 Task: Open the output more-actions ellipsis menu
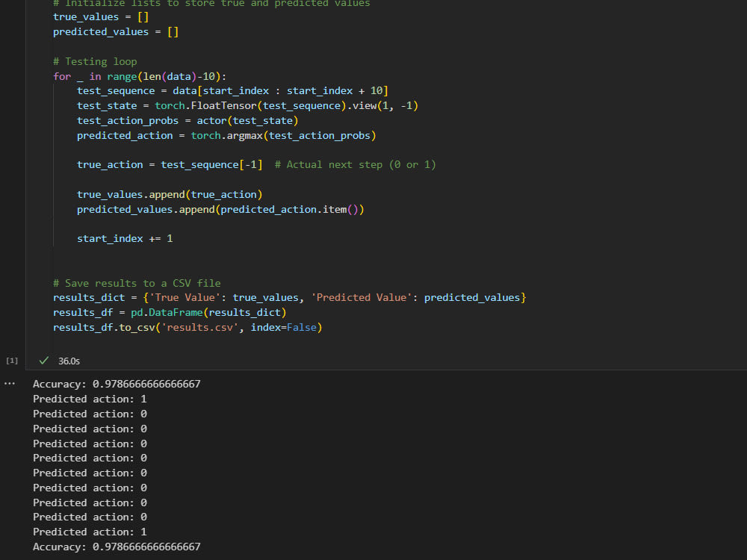[10, 383]
